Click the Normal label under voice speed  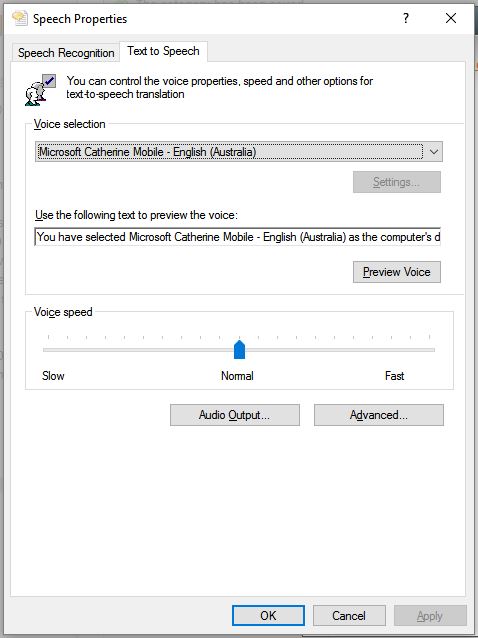[237, 376]
